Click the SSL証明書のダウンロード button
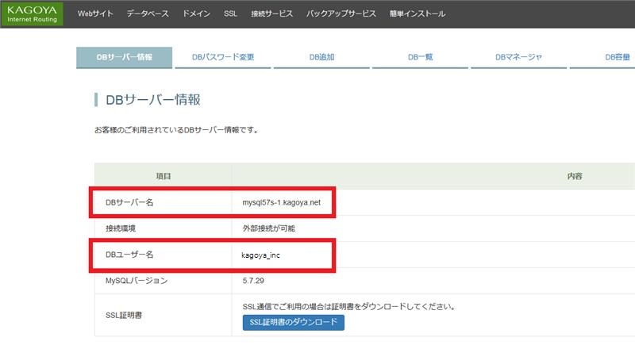The height and width of the screenshot is (364, 635). (x=293, y=323)
